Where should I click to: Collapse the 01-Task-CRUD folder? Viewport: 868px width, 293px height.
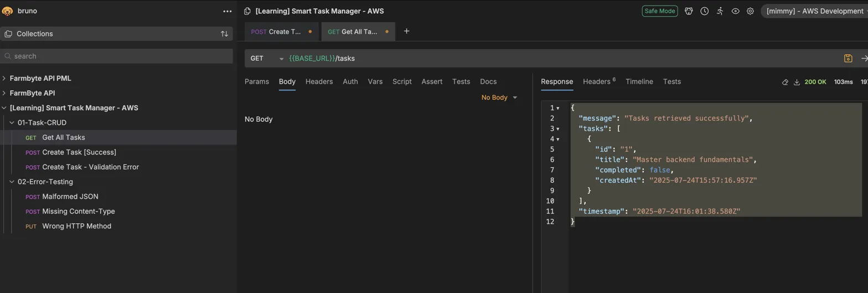coord(12,122)
